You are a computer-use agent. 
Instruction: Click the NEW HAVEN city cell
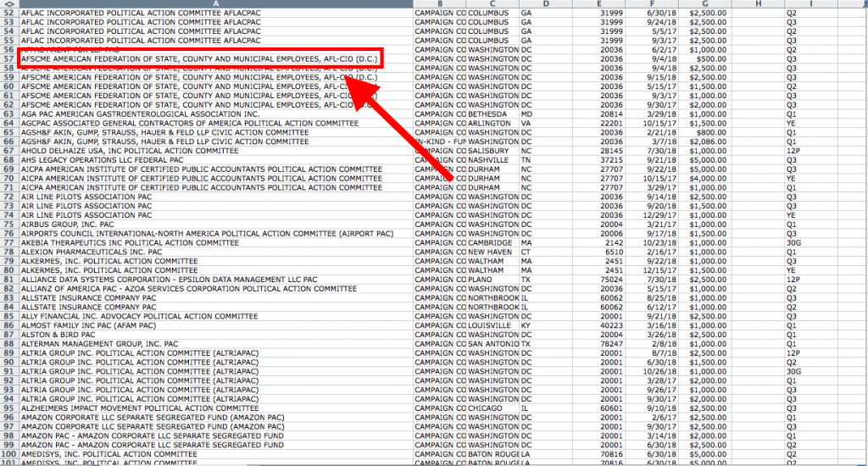[x=492, y=252]
